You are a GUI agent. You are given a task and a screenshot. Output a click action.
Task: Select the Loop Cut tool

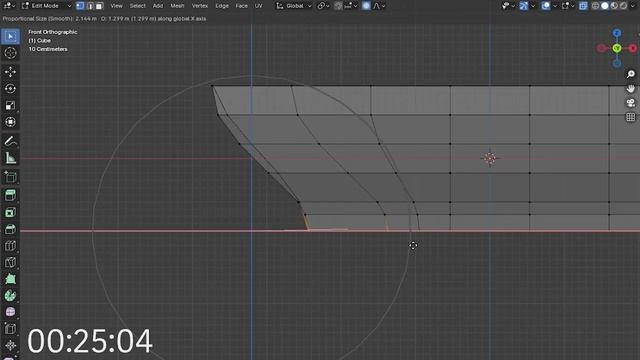(10, 246)
